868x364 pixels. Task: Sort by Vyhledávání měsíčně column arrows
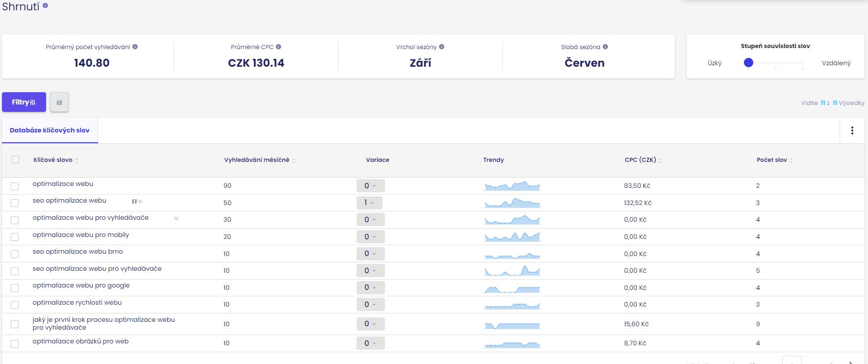coord(293,160)
